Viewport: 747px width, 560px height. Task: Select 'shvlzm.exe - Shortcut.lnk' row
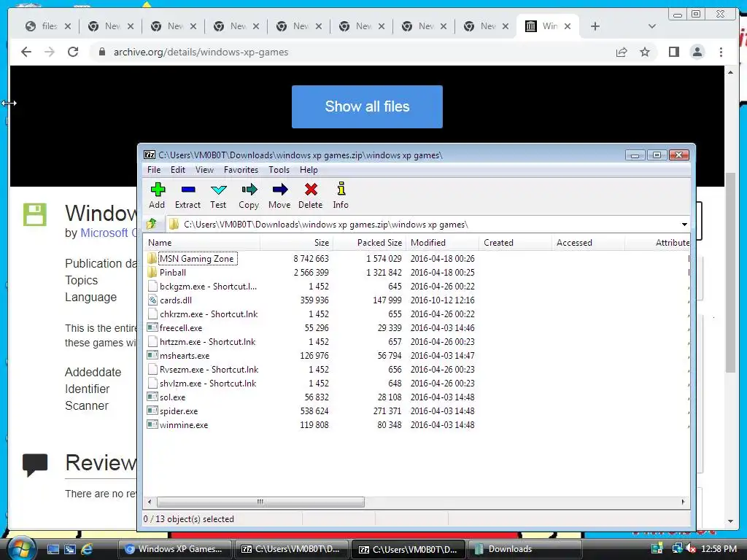coord(417,383)
